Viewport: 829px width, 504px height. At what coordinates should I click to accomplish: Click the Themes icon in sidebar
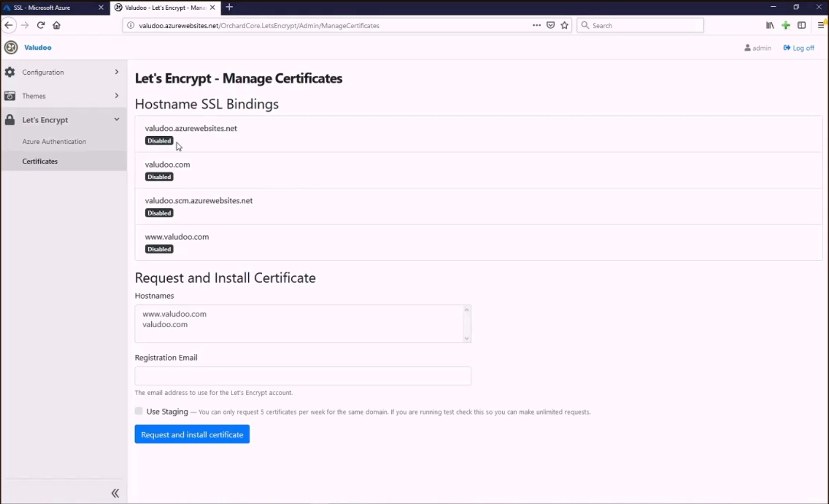coord(10,95)
